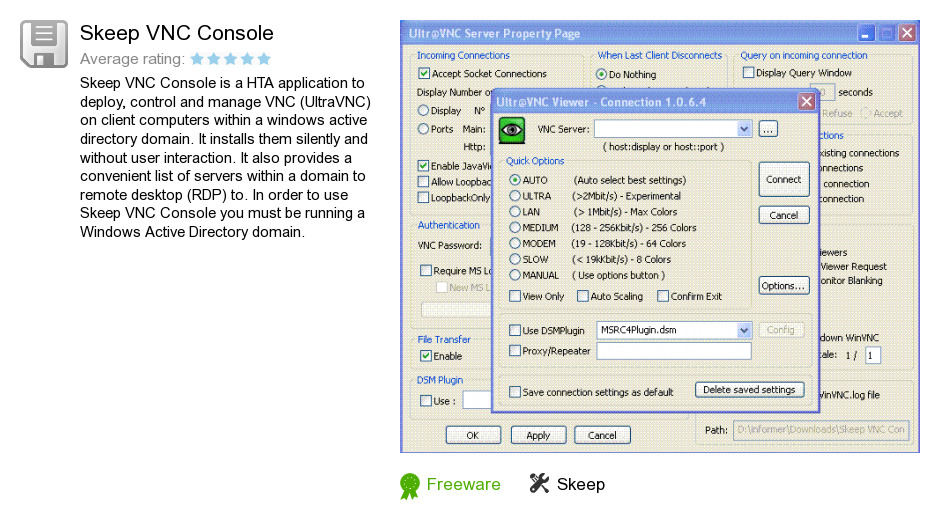This screenshot has width=940, height=530.
Task: Select the Ports radio button
Action: point(423,129)
